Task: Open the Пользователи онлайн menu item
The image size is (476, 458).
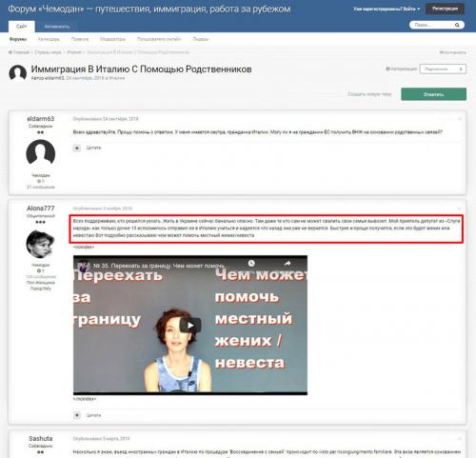Action: [x=159, y=39]
